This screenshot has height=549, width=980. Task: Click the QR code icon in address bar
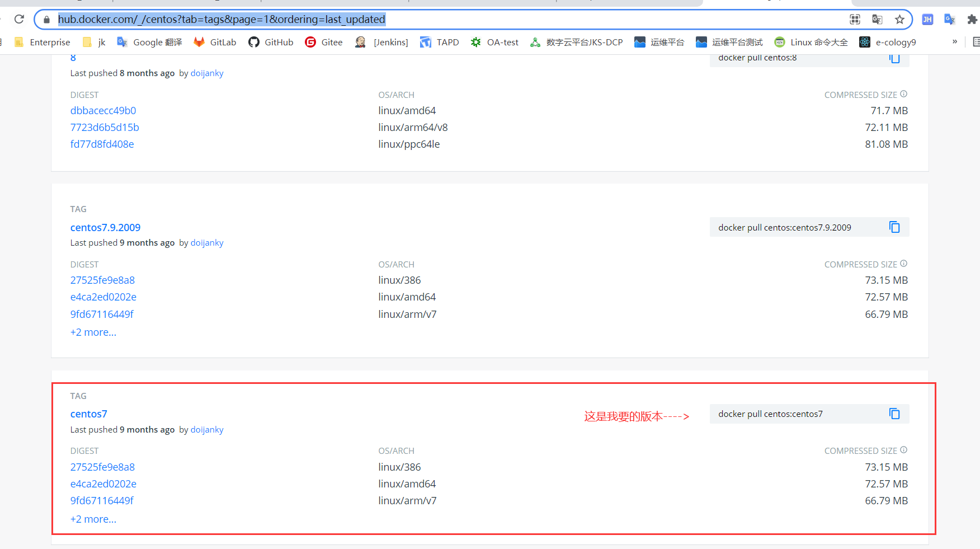tap(855, 20)
